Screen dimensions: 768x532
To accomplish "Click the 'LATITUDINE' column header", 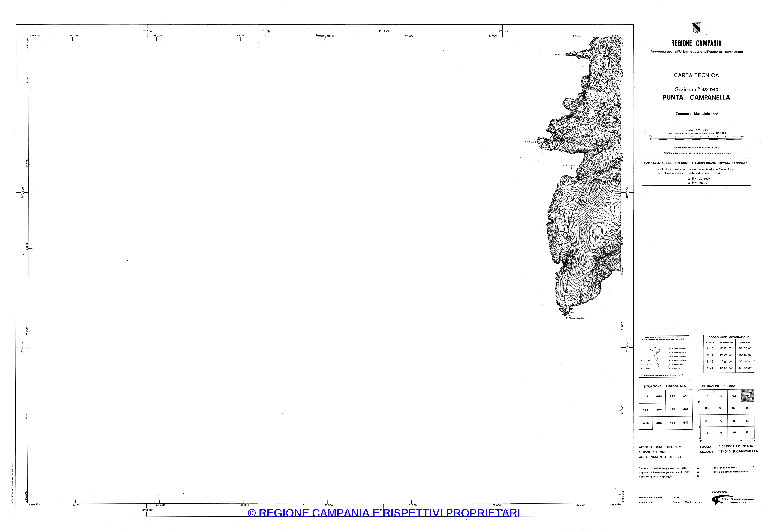I will coord(744,342).
